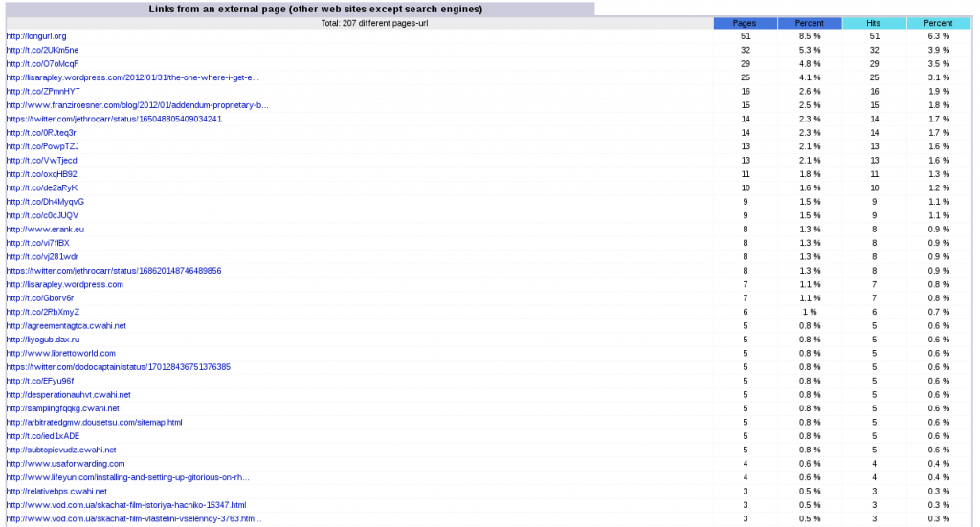This screenshot has width=980, height=527.
Task: Open the http://t.co/Gborv6r link
Action: tap(40, 297)
